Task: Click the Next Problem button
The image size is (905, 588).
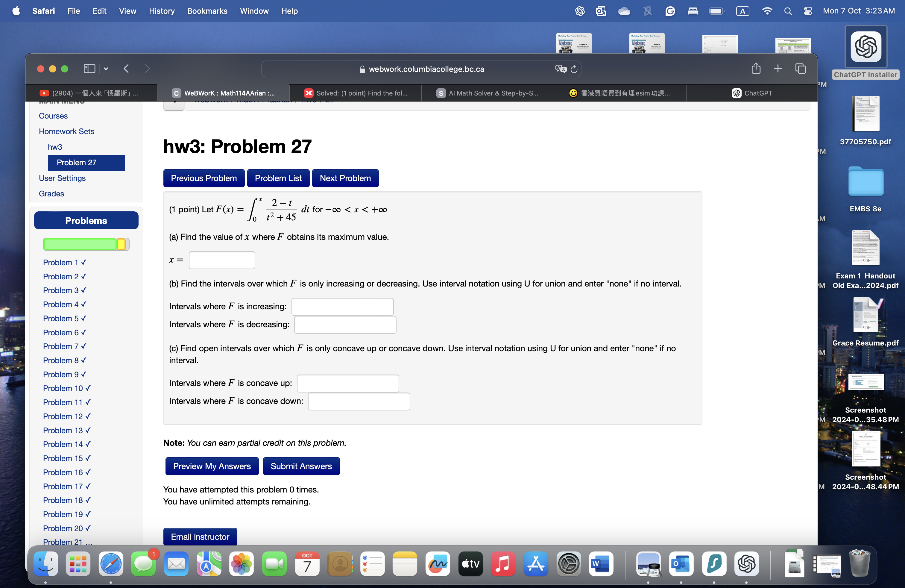Action: 344,178
